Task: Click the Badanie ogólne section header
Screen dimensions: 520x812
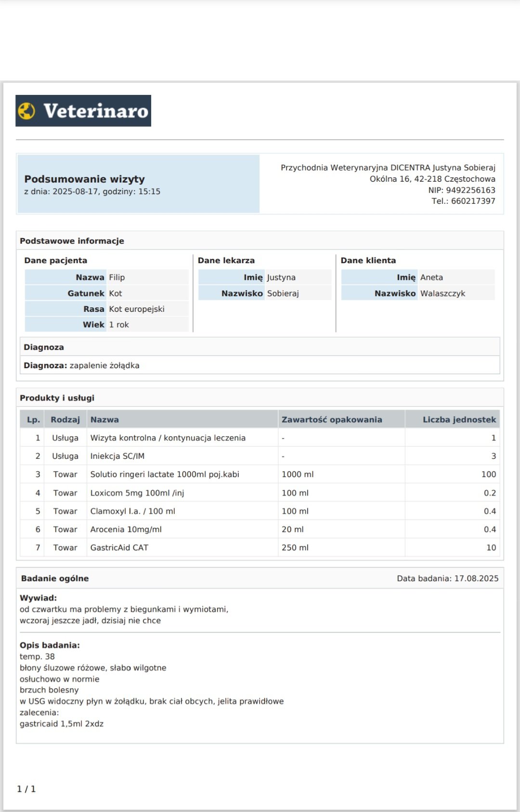Action: (x=55, y=578)
